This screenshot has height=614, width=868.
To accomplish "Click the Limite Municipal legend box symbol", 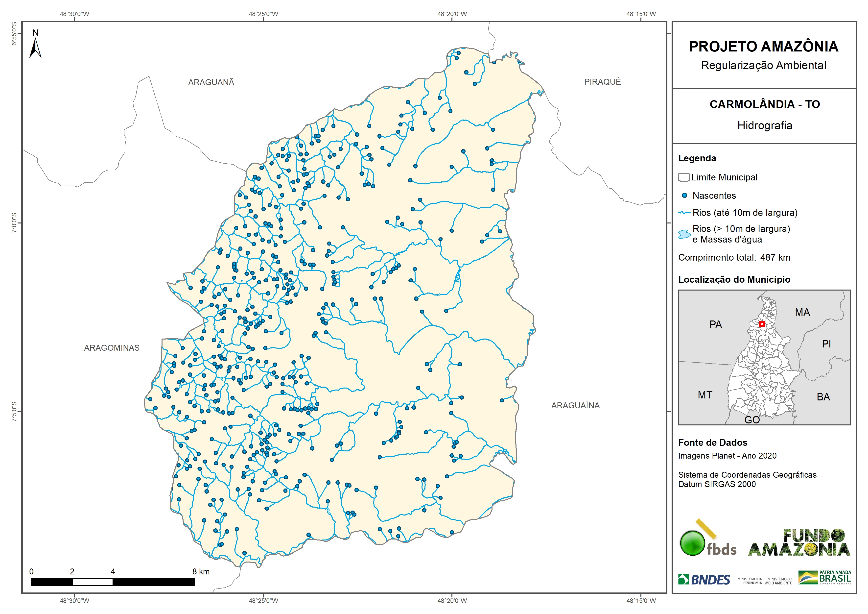I will [683, 177].
